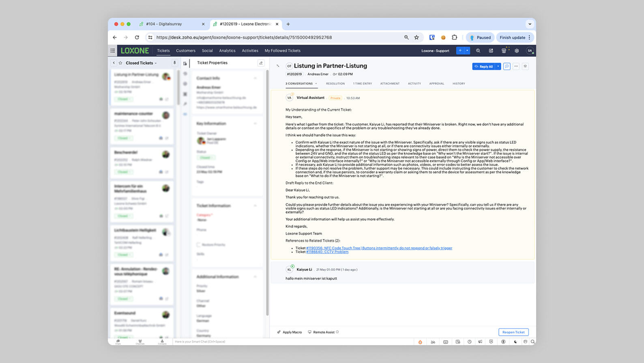Open the Activities menu
Image resolution: width=644 pixels, height=363 pixels.
pos(250,51)
